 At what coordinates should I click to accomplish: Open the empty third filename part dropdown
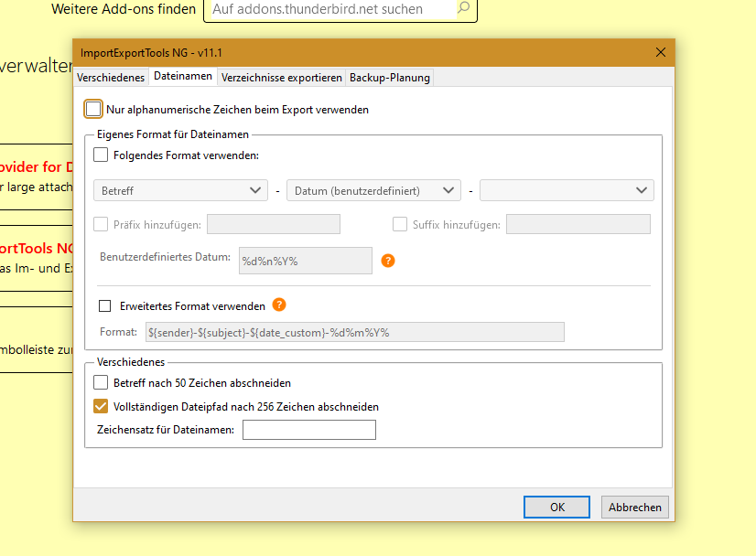point(567,190)
